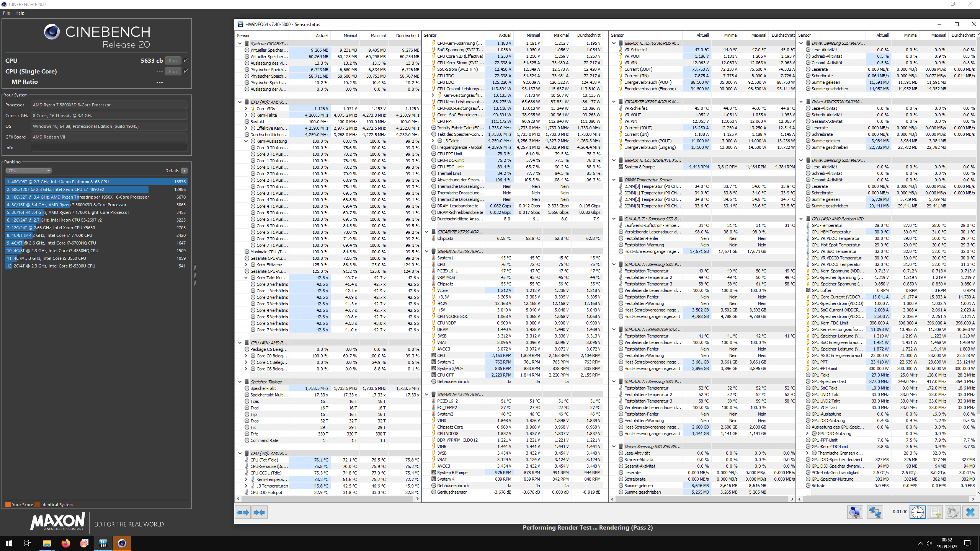
Task: Create a log file using the page-with-plus icon
Action: point(935,512)
